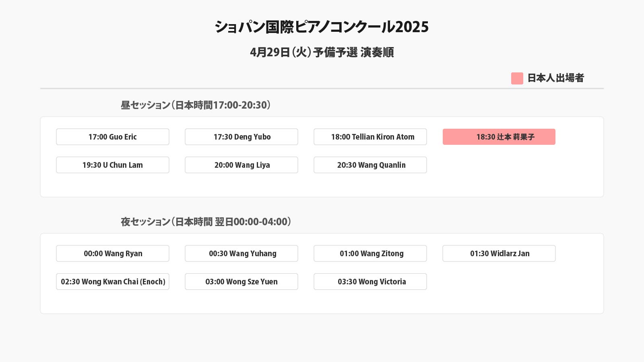Click the 4月29日(火) 予備予選 演奏順 subtitle

click(x=322, y=52)
